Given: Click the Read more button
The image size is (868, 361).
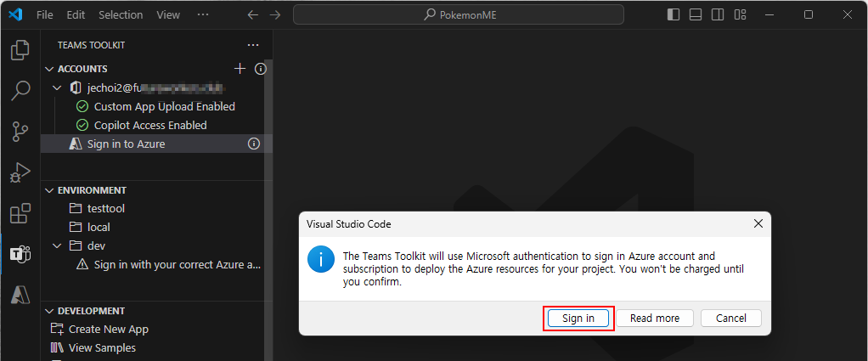Looking at the screenshot, I should 654,318.
